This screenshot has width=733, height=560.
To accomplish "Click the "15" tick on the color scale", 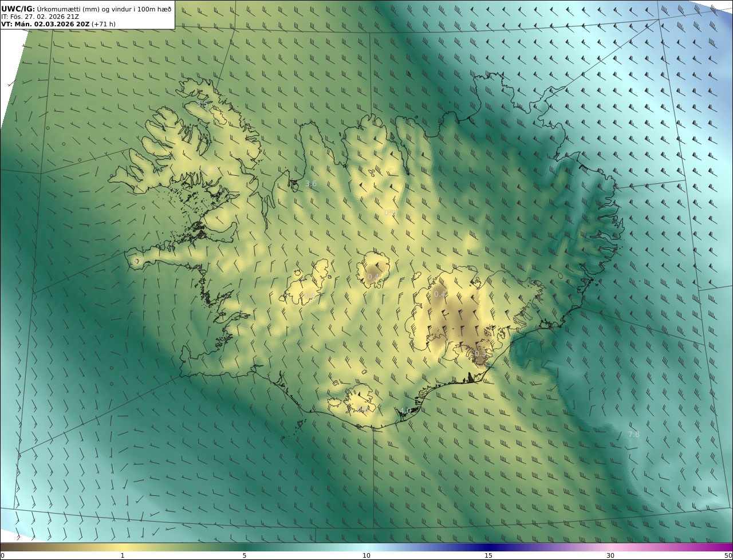I will [x=488, y=555].
